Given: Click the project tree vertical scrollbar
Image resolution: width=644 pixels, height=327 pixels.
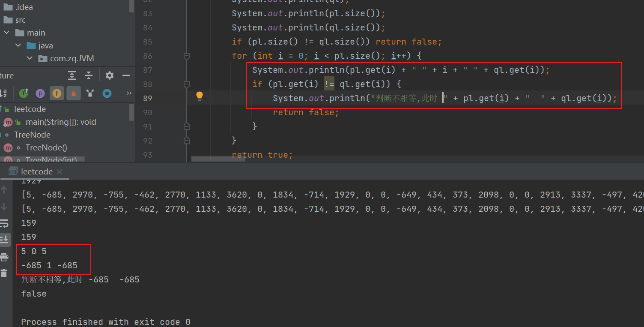Looking at the screenshot, I should point(131,6).
